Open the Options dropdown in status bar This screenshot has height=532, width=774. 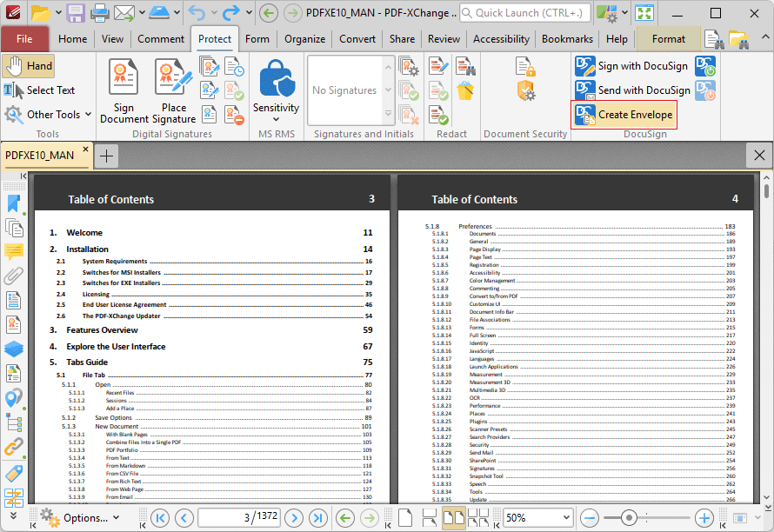(x=81, y=518)
